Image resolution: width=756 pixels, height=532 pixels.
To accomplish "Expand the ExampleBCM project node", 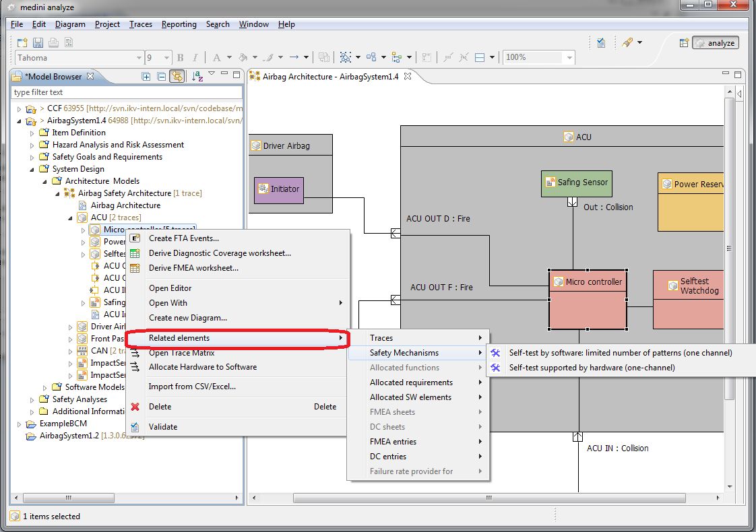I will pyautogui.click(x=20, y=424).
